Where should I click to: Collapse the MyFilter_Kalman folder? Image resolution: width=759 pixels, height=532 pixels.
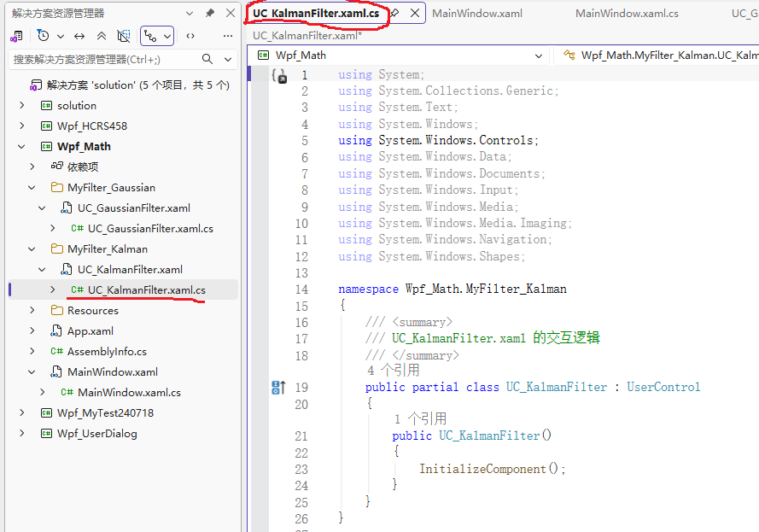pos(32,248)
